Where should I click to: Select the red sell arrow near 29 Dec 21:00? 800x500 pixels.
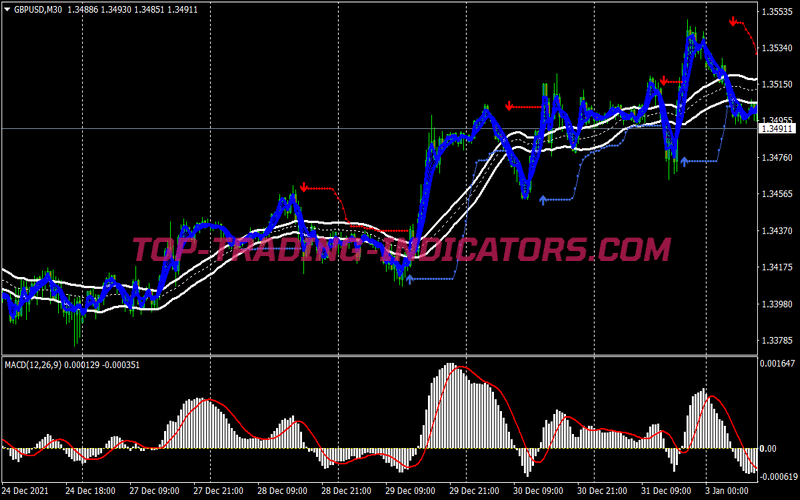click(x=509, y=106)
